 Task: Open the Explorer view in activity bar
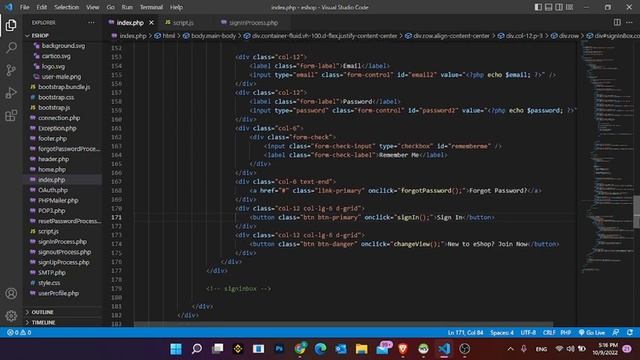click(11, 25)
